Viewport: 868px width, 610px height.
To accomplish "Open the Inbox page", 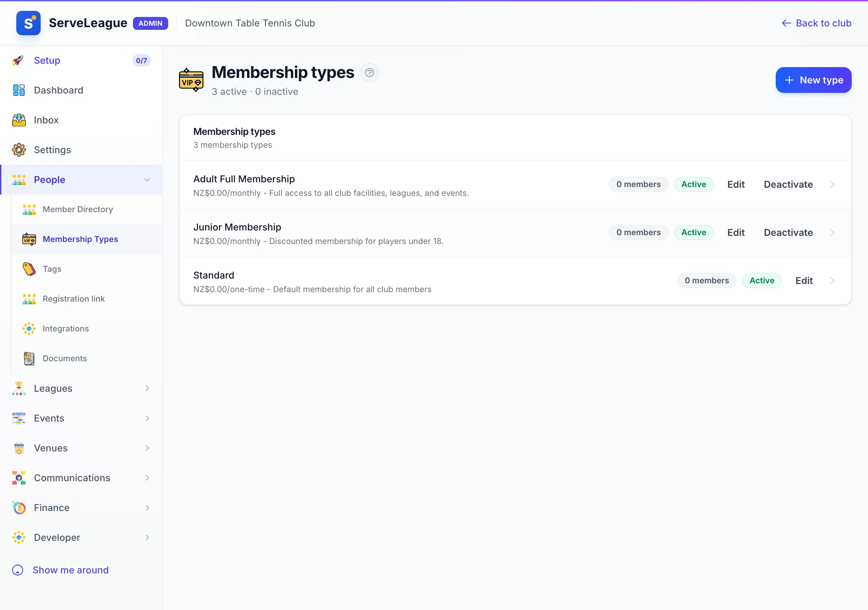I will pyautogui.click(x=81, y=120).
